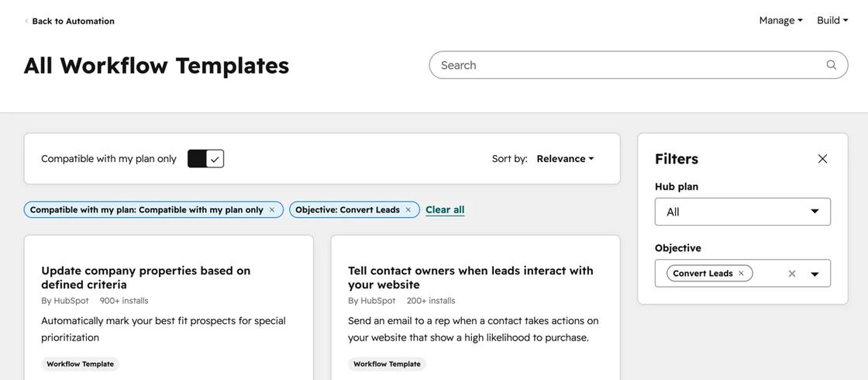Open the Manage menu
Viewport: 868px width, 380px height.
[x=780, y=20]
